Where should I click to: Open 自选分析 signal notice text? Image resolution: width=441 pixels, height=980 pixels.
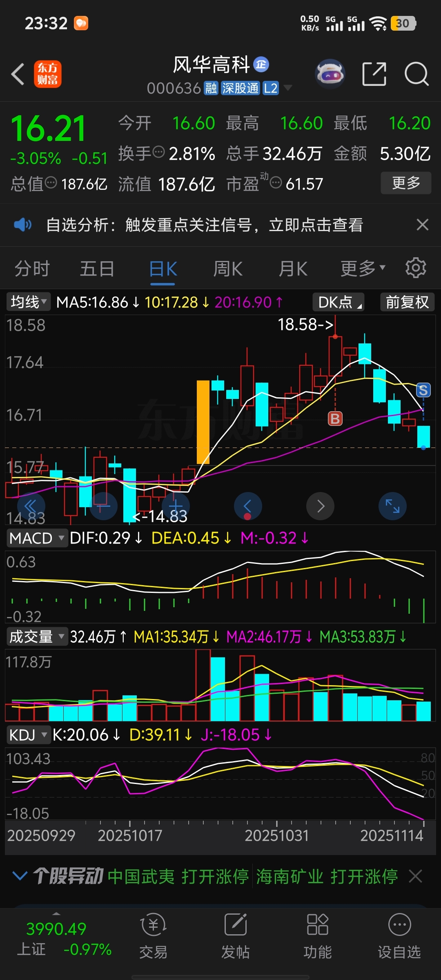[x=205, y=225]
